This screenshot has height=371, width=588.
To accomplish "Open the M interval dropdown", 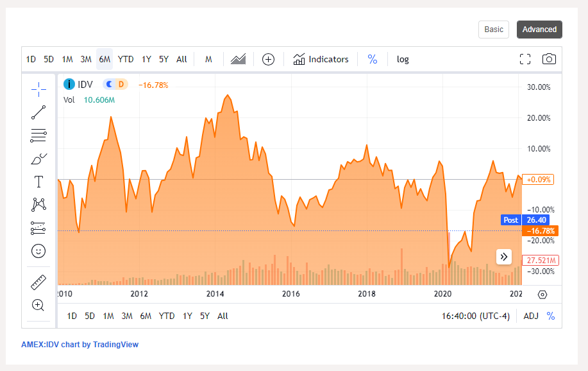I will (x=208, y=59).
